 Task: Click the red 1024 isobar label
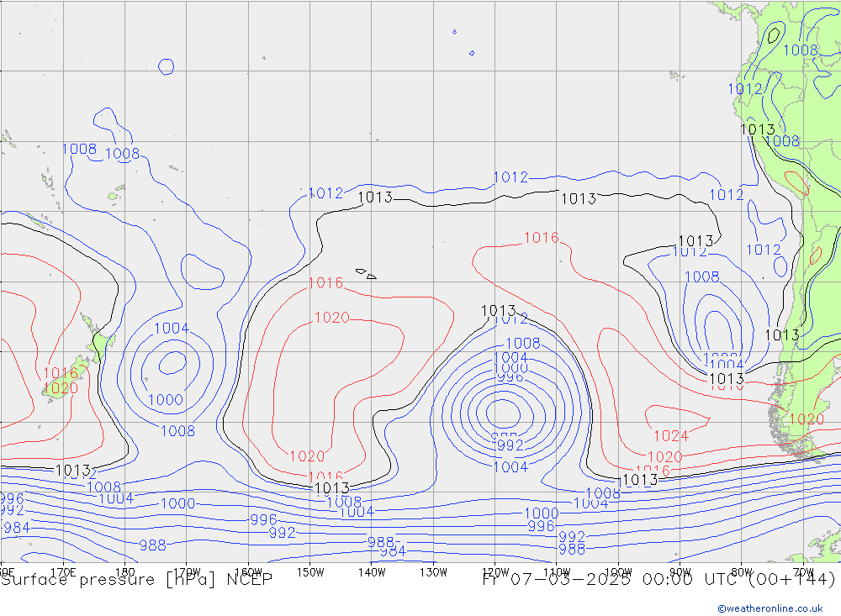point(671,436)
